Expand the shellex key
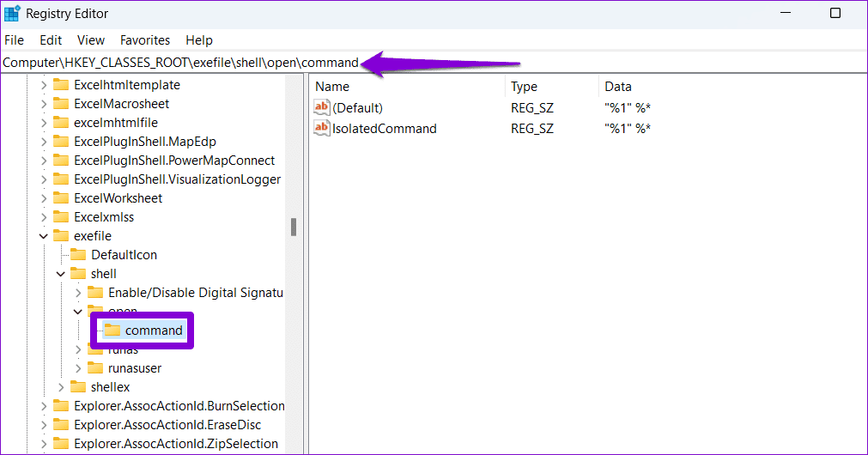 61,387
